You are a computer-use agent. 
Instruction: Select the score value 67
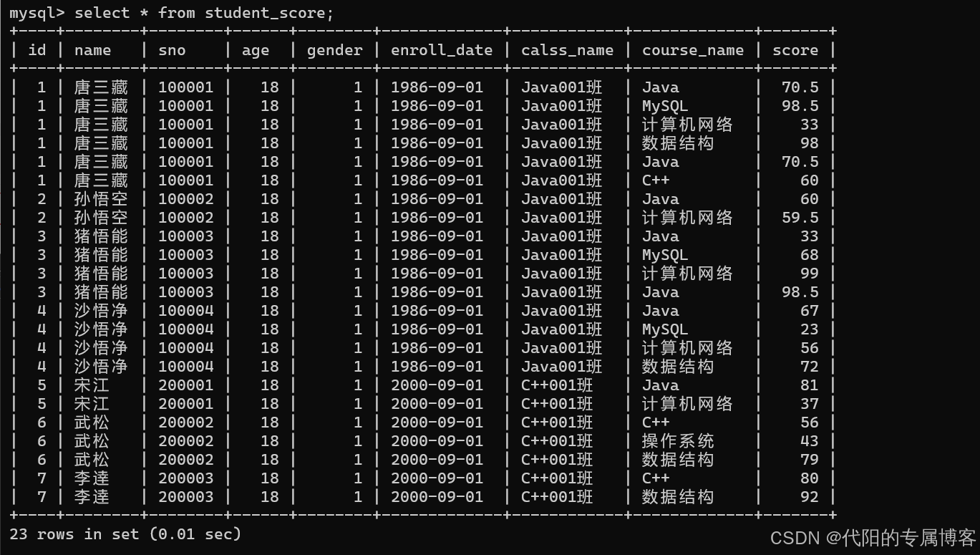point(810,311)
